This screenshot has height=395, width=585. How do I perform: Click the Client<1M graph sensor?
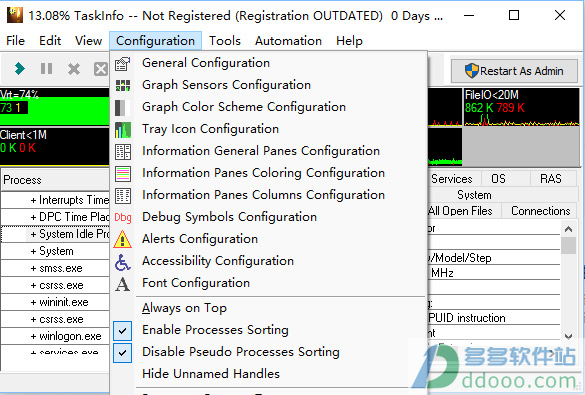click(x=55, y=146)
